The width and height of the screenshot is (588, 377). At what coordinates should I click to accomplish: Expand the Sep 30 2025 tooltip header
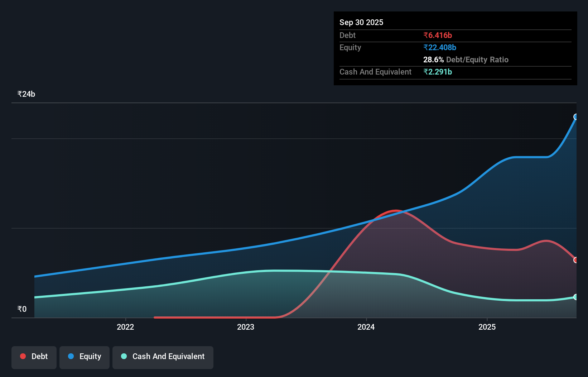[x=361, y=22]
